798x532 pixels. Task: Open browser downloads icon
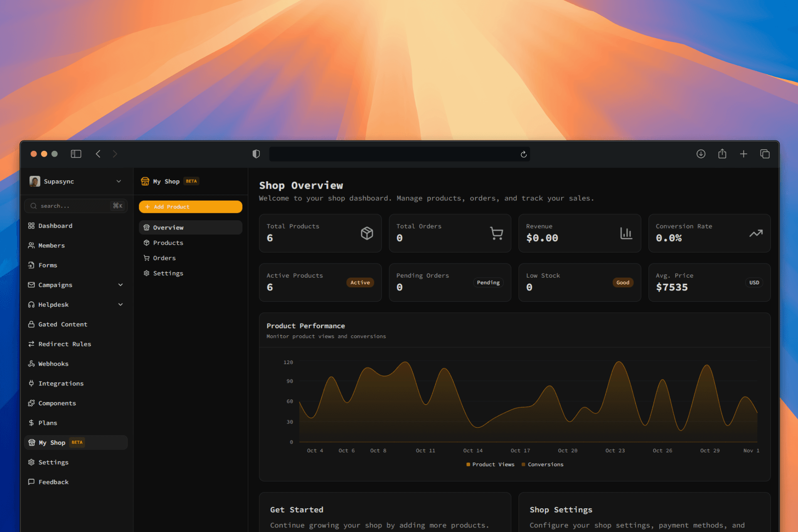[x=701, y=154]
